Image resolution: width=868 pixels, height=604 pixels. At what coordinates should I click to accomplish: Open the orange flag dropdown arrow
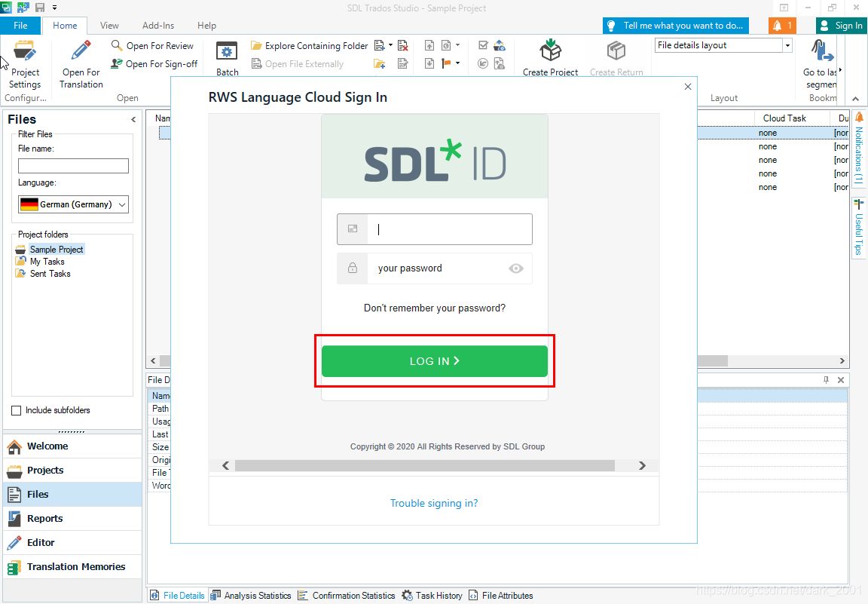pyautogui.click(x=458, y=64)
